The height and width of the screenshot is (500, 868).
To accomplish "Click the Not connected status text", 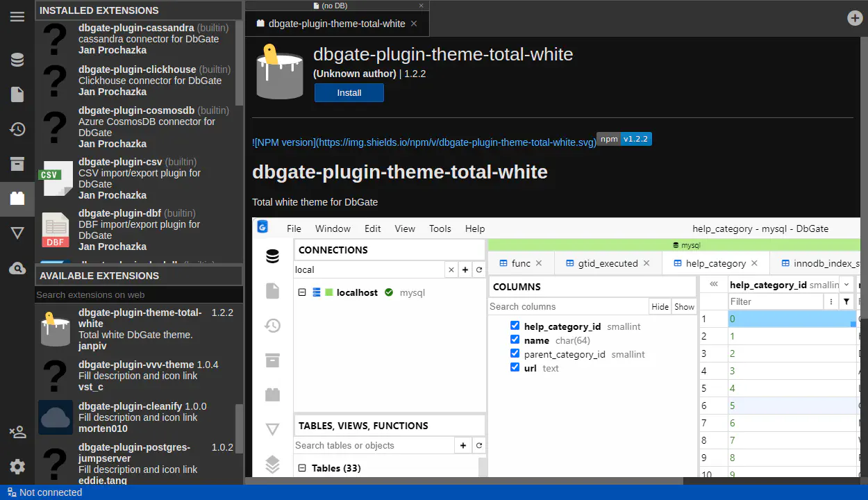I will click(x=51, y=492).
